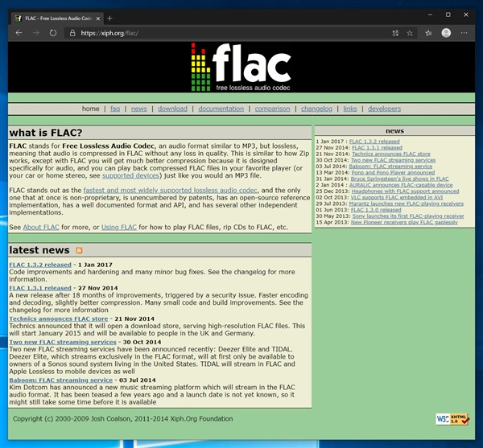The height and width of the screenshot is (448, 483).
Task: Open the changelog navigation link
Action: click(x=316, y=109)
